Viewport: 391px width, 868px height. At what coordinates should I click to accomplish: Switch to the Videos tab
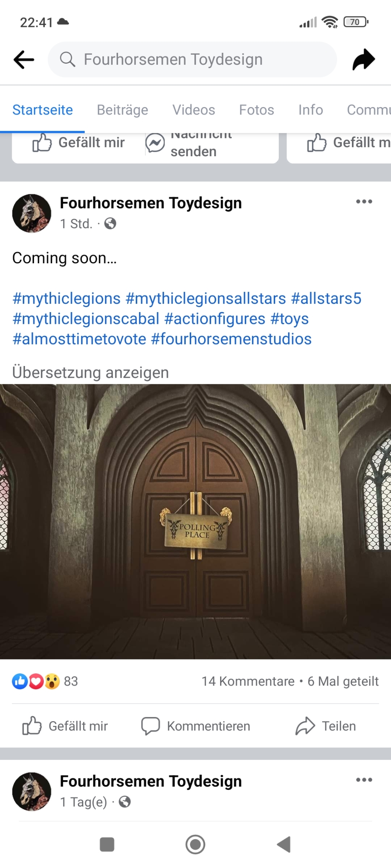(194, 110)
